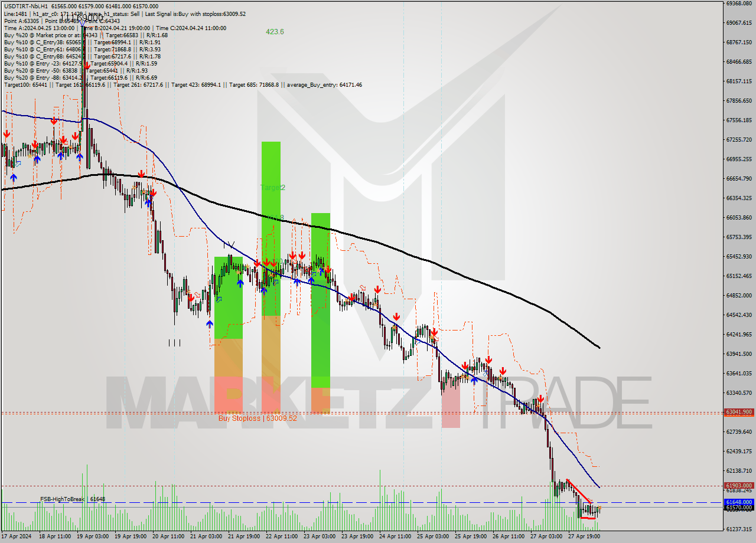This screenshot has width=756, height=543.
Task: Select the 63340.570 price axis label
Action: click(739, 392)
